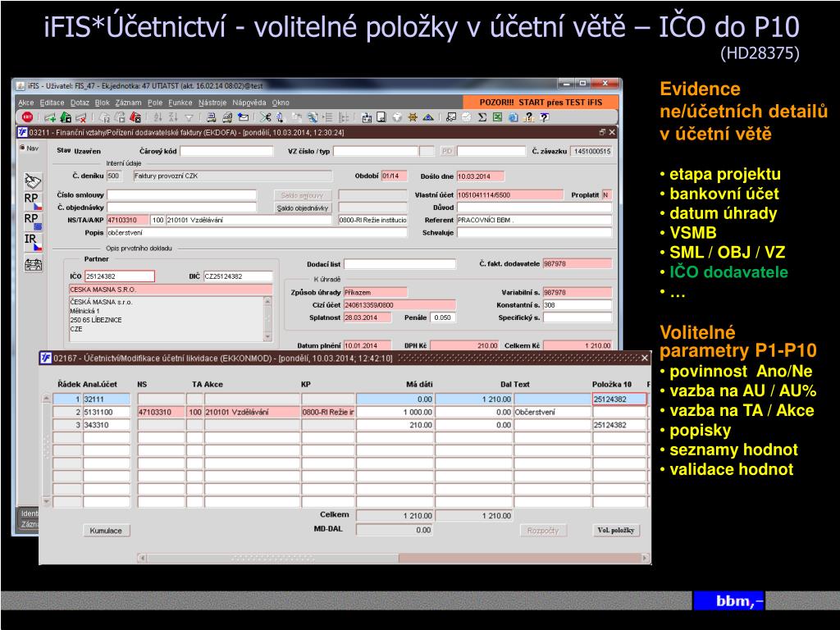The image size is (840, 630).
Task: Click the question mark help icon with blue bar
Action: coord(545,117)
